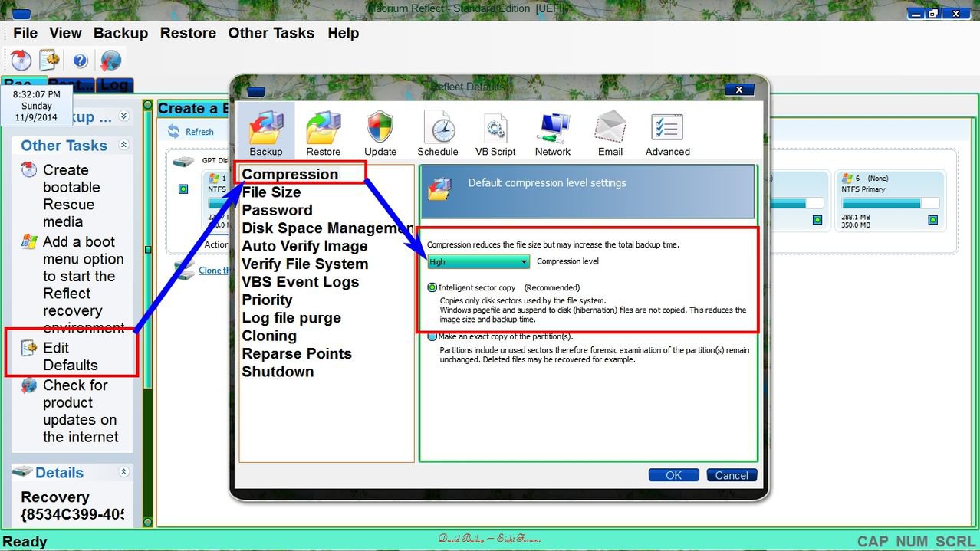Toggle the GPT disk checkbox in main window

(183, 189)
